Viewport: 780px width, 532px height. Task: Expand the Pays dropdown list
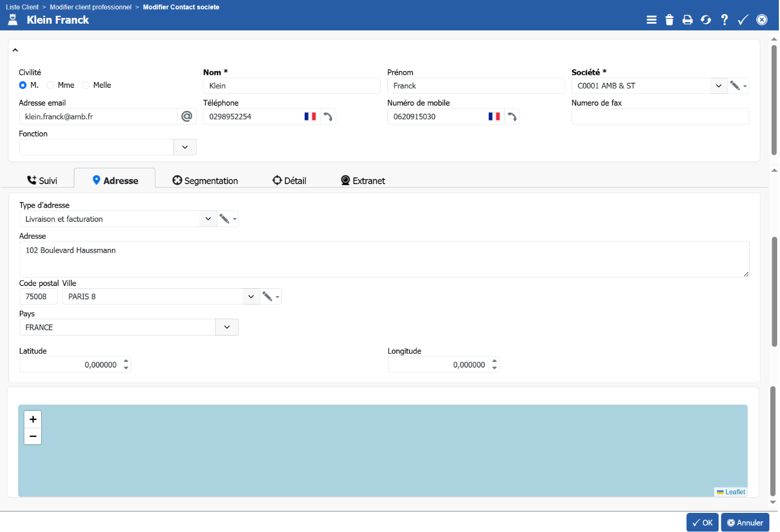pyautogui.click(x=227, y=327)
